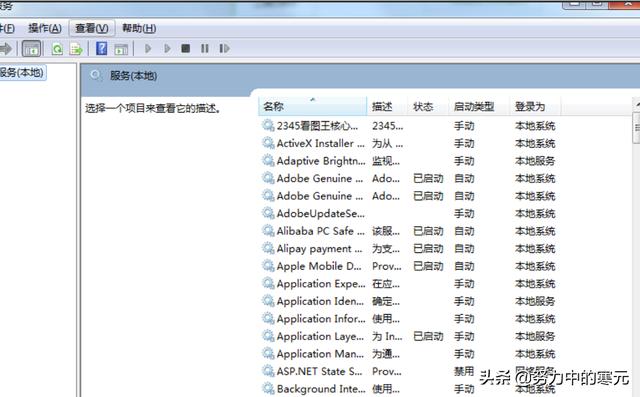Click 禁用 startup type of ASP.NET State
This screenshot has width=640, height=397.
[464, 371]
